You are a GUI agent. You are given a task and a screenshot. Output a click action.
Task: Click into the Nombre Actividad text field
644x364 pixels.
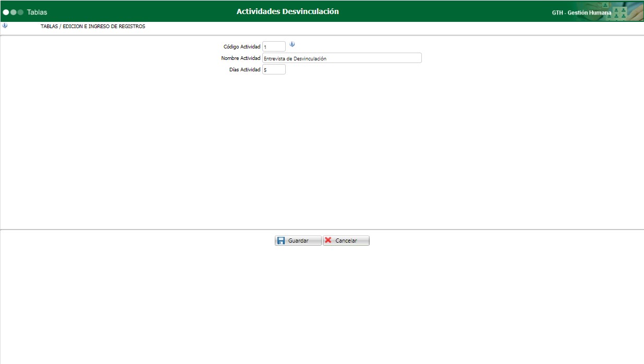pyautogui.click(x=342, y=58)
